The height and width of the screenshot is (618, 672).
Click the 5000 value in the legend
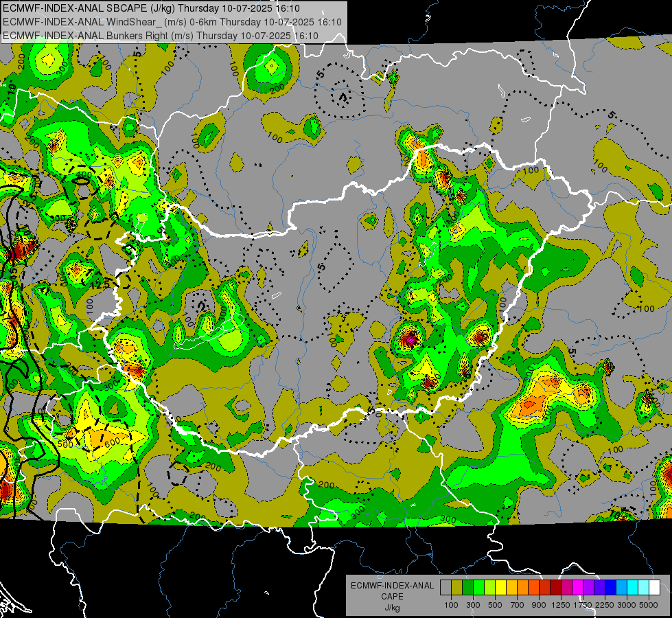tap(649, 605)
